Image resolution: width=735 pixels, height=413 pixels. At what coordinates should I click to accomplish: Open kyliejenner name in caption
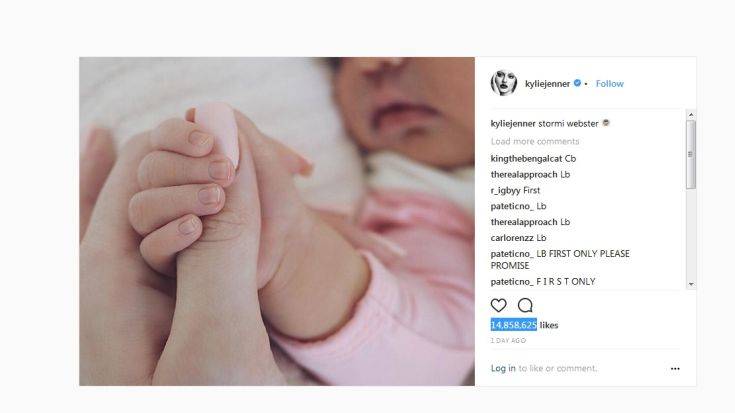click(x=513, y=123)
